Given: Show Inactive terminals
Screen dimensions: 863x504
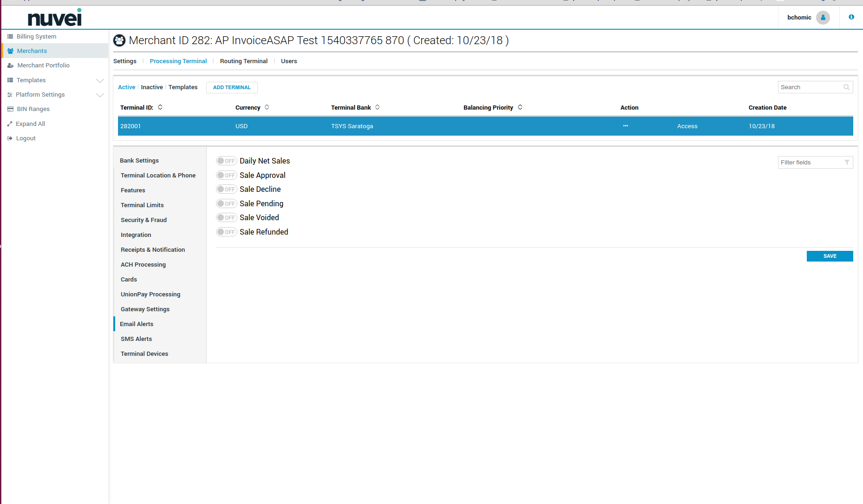Looking at the screenshot, I should [152, 87].
